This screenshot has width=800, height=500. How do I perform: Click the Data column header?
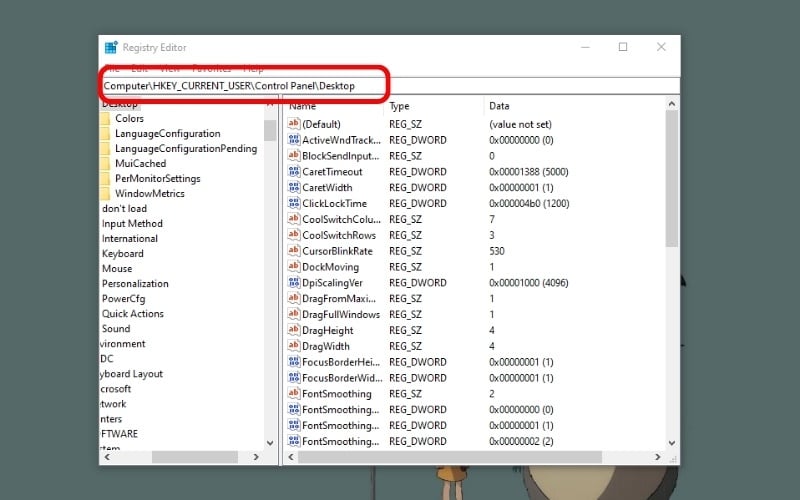[500, 106]
